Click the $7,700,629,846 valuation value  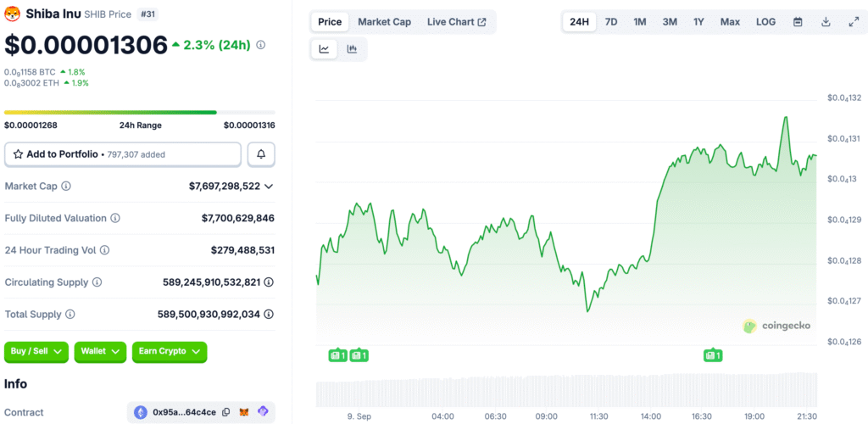coord(238,219)
